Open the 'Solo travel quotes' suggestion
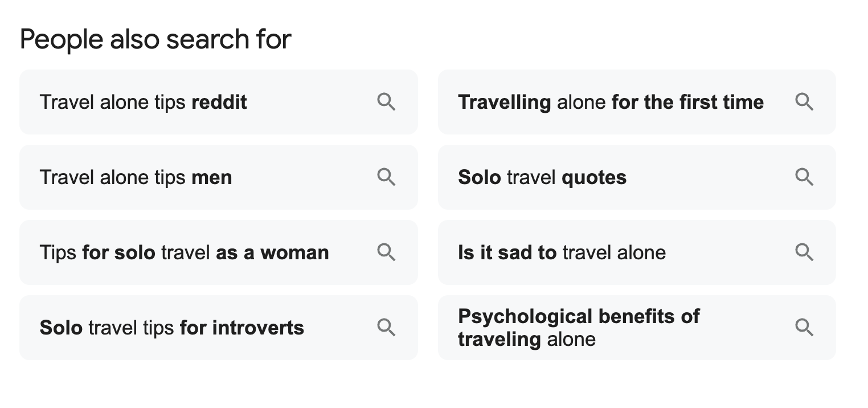The width and height of the screenshot is (868, 408). tap(637, 177)
